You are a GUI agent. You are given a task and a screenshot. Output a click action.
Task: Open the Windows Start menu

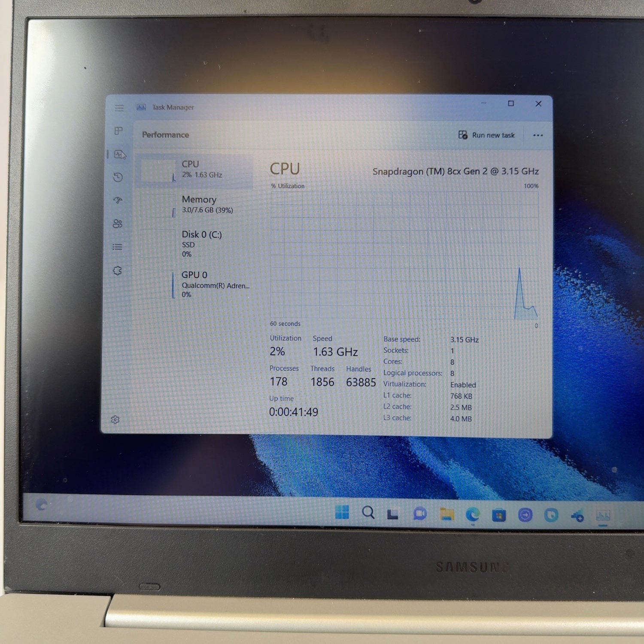tap(342, 512)
